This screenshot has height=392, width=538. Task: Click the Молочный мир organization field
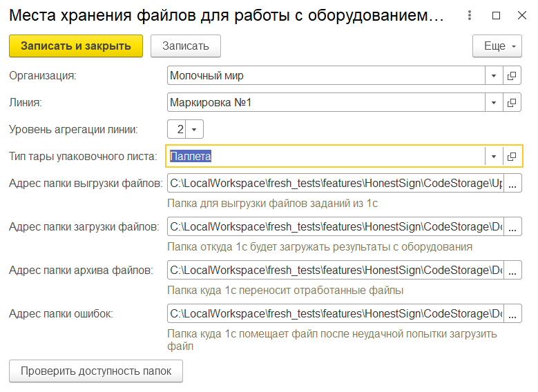325,75
